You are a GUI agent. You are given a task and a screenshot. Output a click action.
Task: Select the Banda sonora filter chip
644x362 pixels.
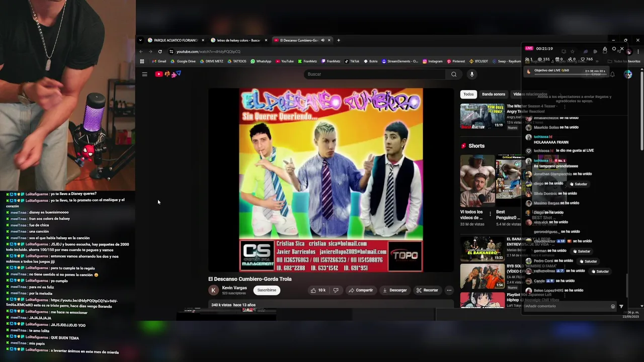click(x=493, y=94)
